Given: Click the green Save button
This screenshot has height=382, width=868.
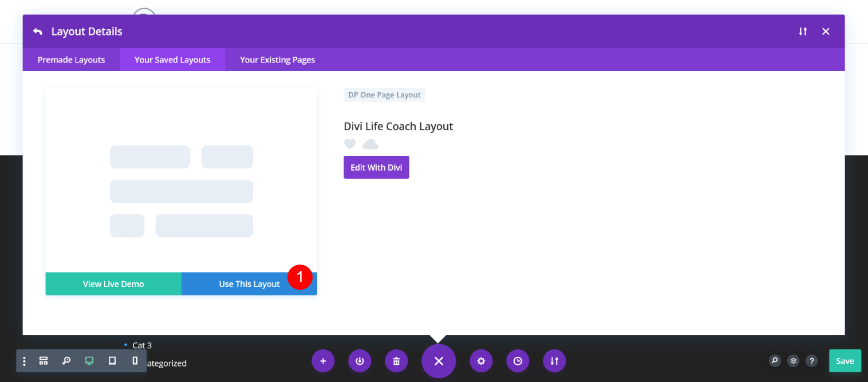Looking at the screenshot, I should click(x=845, y=361).
